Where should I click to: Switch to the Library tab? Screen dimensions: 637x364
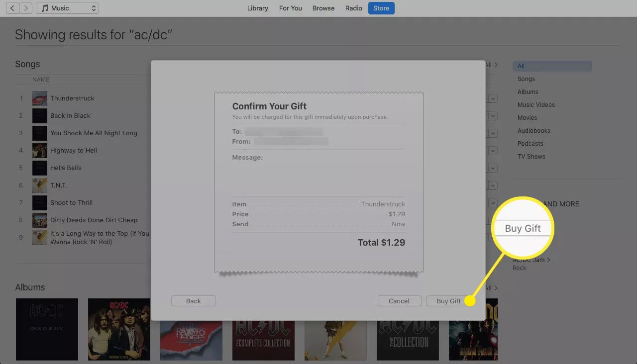point(258,8)
